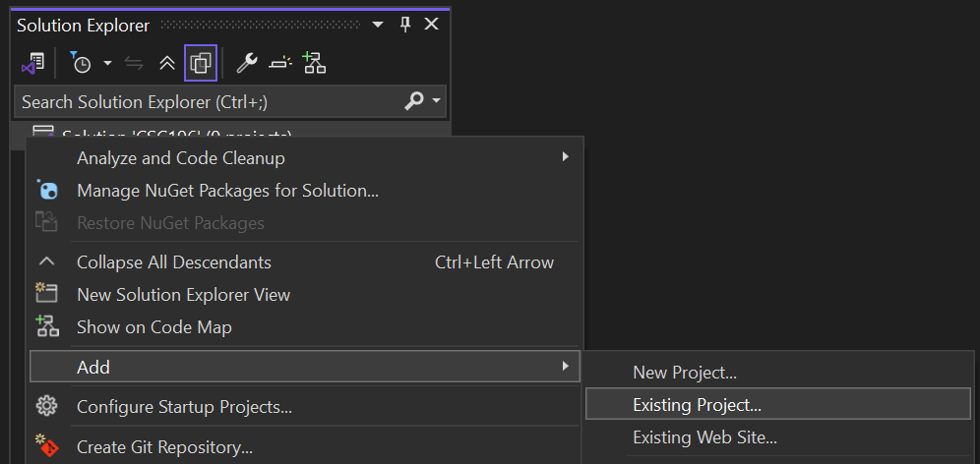Toggle Preview Selected Items icon
This screenshot has height=464, width=980.
(280, 63)
